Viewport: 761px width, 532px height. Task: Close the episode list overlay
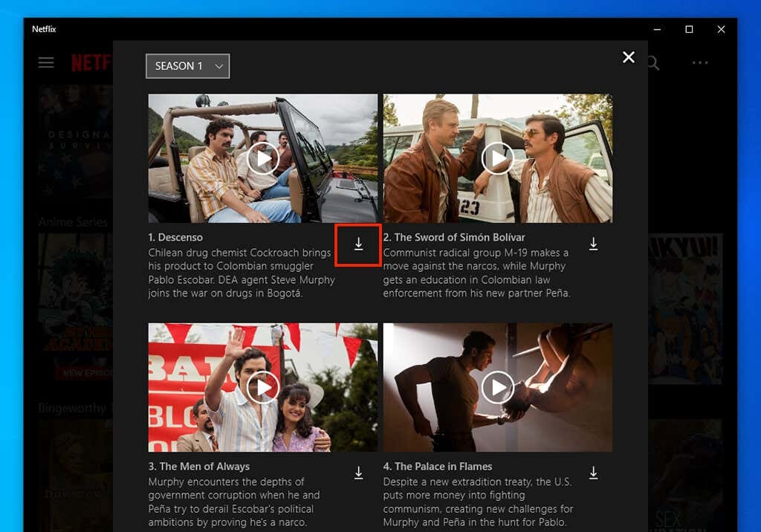pyautogui.click(x=629, y=57)
